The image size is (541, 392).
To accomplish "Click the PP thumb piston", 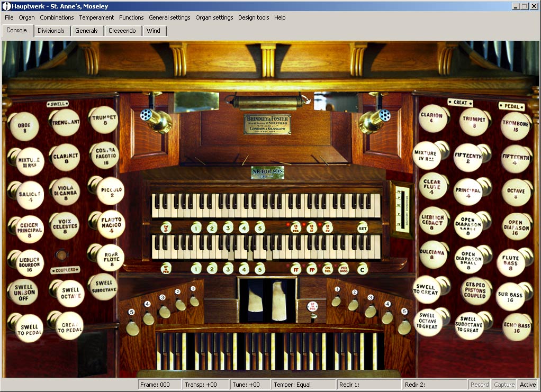I will [312, 269].
